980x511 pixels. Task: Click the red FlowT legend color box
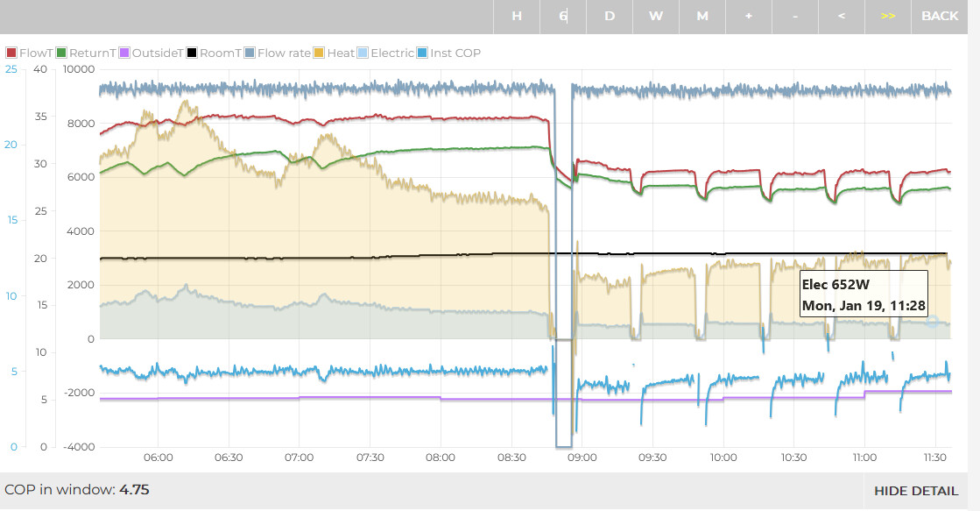point(11,53)
